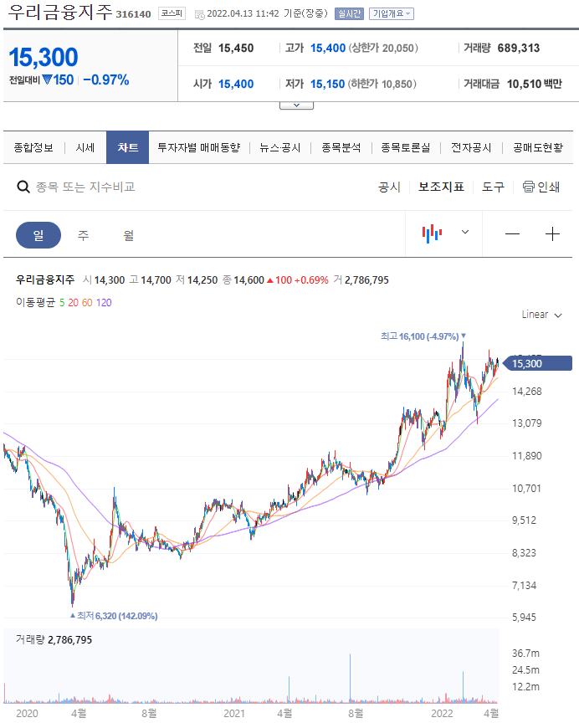Viewport: 579px width, 728px height.
Task: Open the 보조지표 indicators menu
Action: point(441,187)
